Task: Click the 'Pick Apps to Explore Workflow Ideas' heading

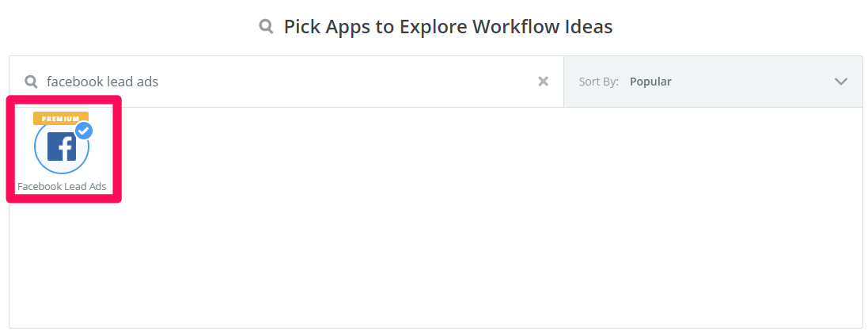Action: (448, 27)
